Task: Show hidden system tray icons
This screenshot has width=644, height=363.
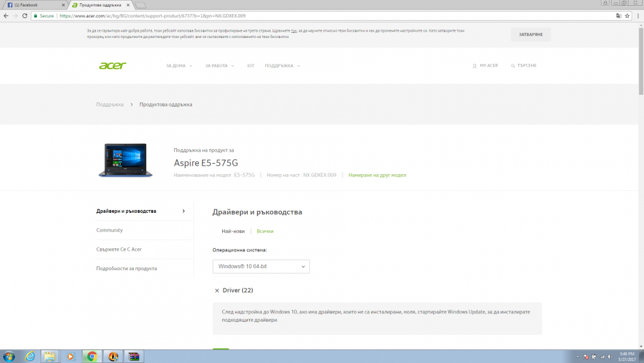Action: click(578, 357)
